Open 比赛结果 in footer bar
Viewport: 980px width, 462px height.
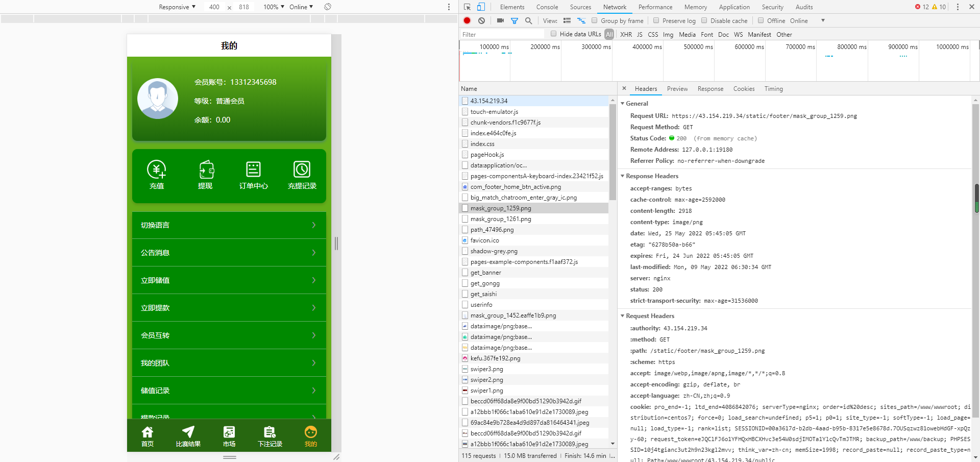188,436
